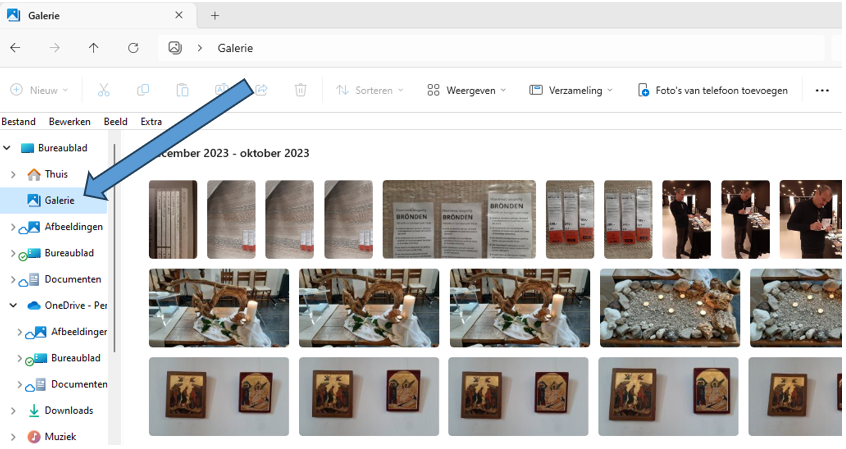The height and width of the screenshot is (449, 846).
Task: Click the navigation pane vertical scrollbar
Action: tap(116, 250)
